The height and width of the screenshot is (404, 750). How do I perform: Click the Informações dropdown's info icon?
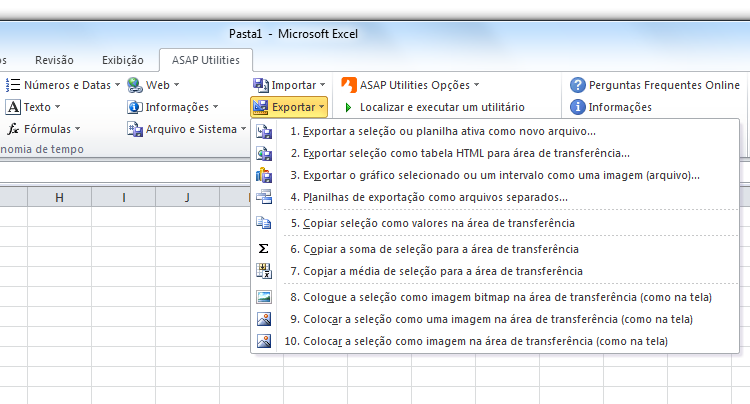click(134, 107)
